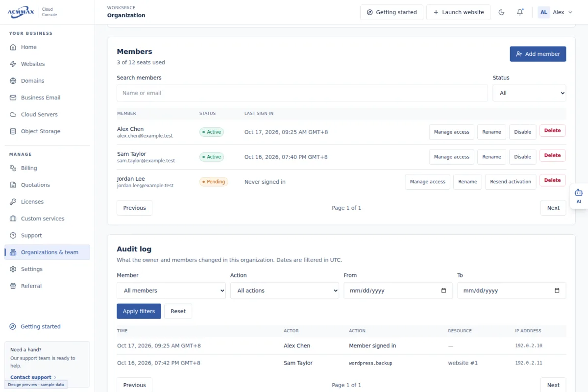Open Settings sidebar item
The width and height of the screenshot is (588, 392).
pyautogui.click(x=47, y=269)
